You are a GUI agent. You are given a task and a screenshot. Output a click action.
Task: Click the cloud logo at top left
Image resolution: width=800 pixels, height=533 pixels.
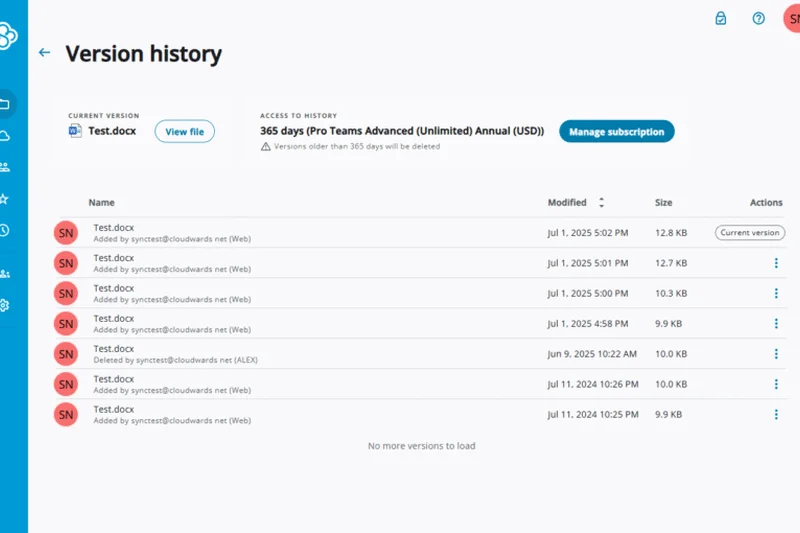tap(7, 37)
